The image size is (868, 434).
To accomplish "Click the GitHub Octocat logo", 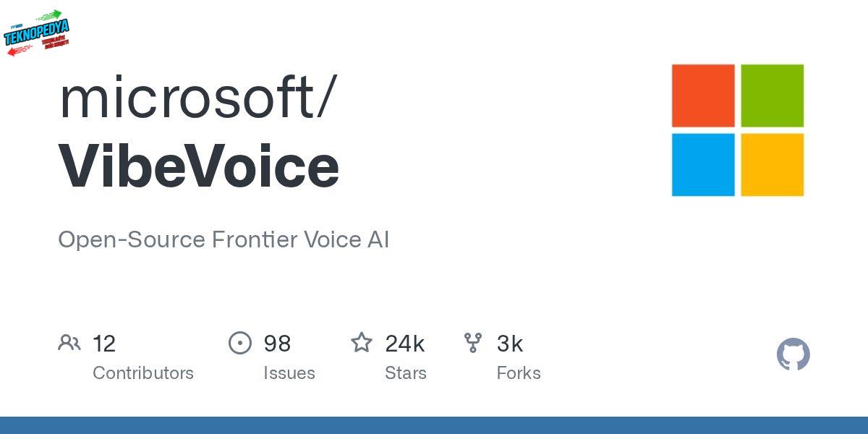I will point(793,354).
